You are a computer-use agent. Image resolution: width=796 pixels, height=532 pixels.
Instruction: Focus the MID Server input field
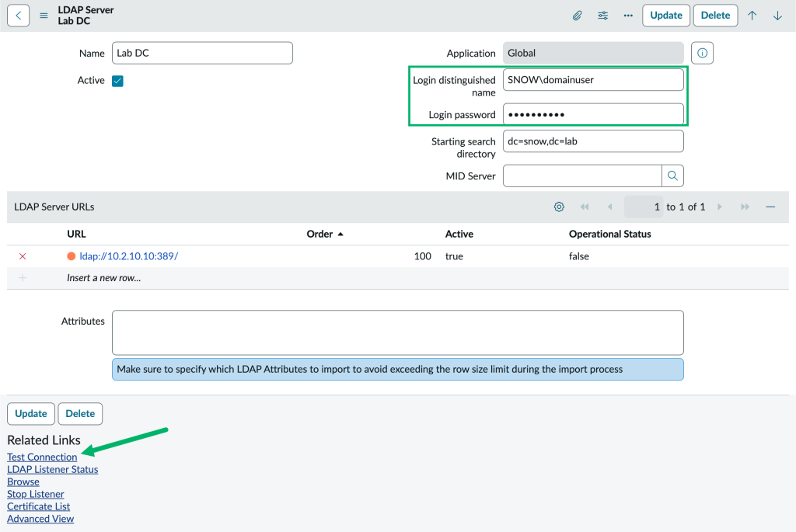pos(582,176)
